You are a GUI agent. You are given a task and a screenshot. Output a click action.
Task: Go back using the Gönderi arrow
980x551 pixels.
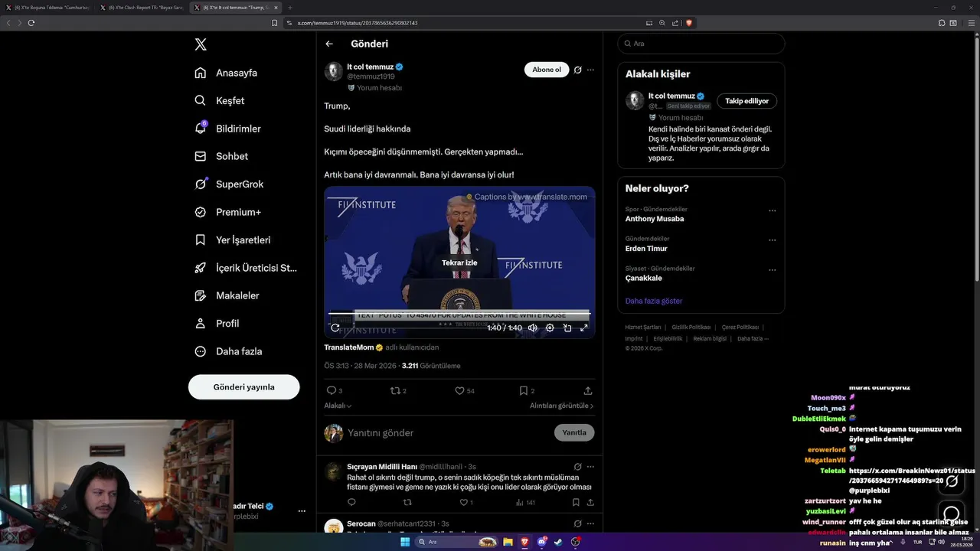point(329,44)
